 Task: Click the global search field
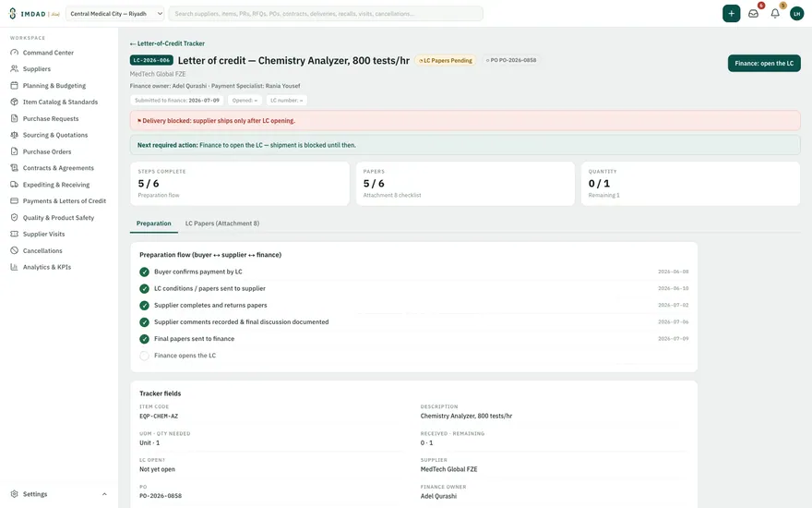point(326,14)
